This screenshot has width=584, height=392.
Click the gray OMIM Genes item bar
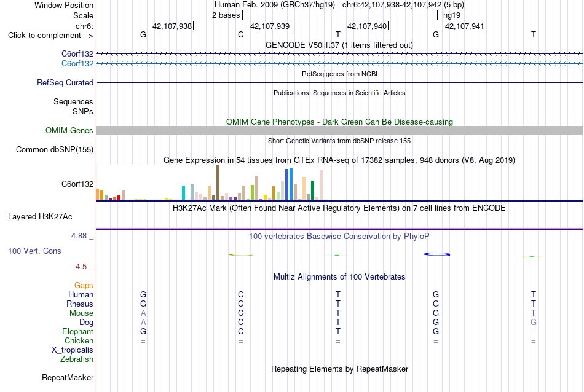coord(339,131)
